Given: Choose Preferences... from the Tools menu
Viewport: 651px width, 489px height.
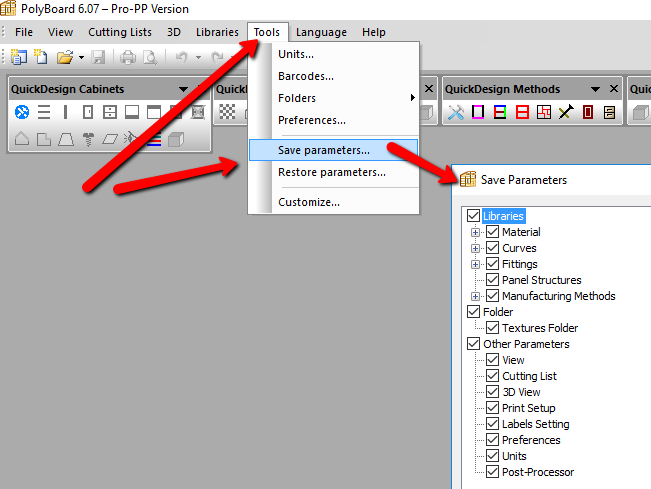Looking at the screenshot, I should 333,120.
